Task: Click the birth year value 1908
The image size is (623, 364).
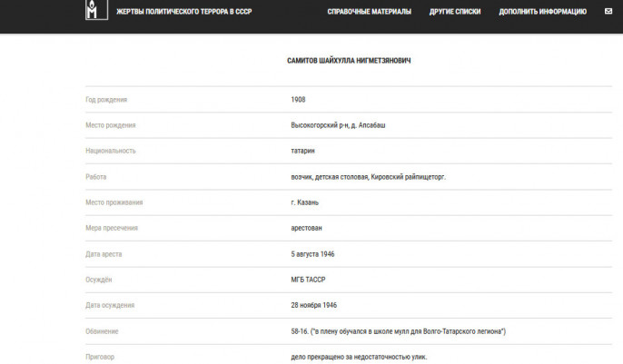Action: coord(299,99)
